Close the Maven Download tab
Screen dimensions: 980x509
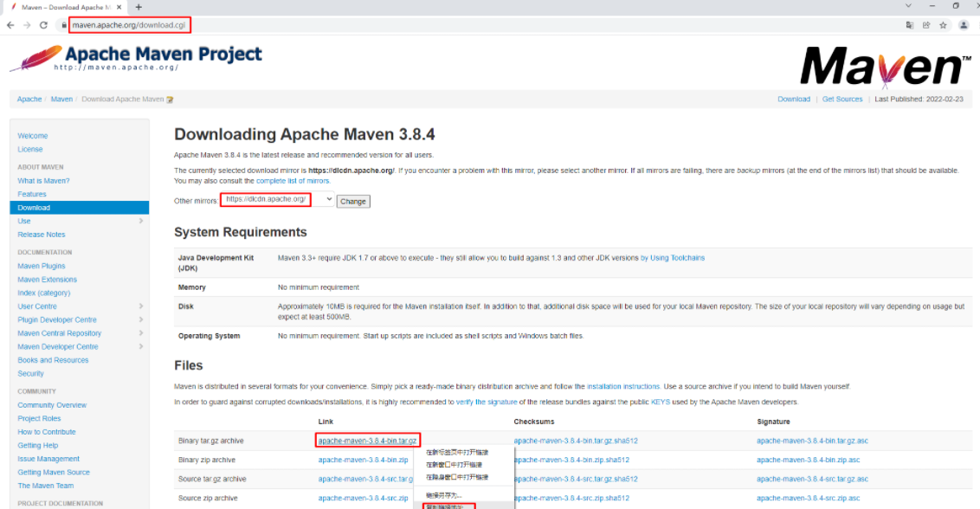click(x=119, y=7)
